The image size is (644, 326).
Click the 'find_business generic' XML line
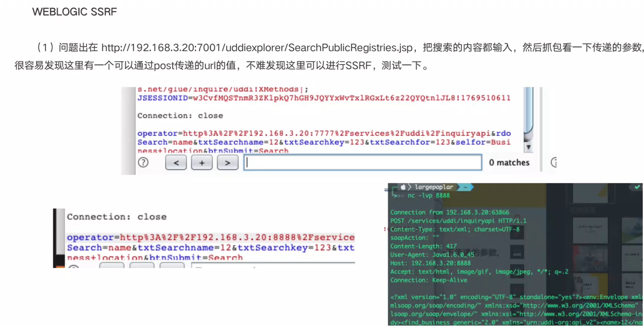(x=516, y=322)
